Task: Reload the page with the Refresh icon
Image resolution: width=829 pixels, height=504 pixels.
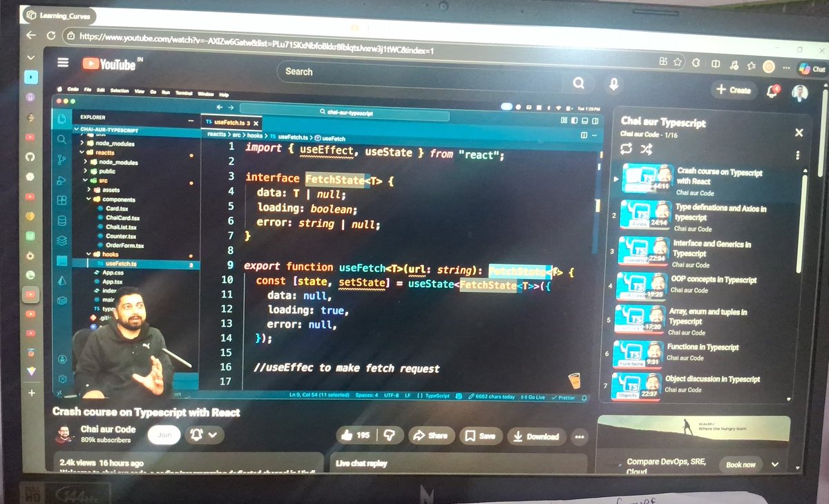Action: 50,35
